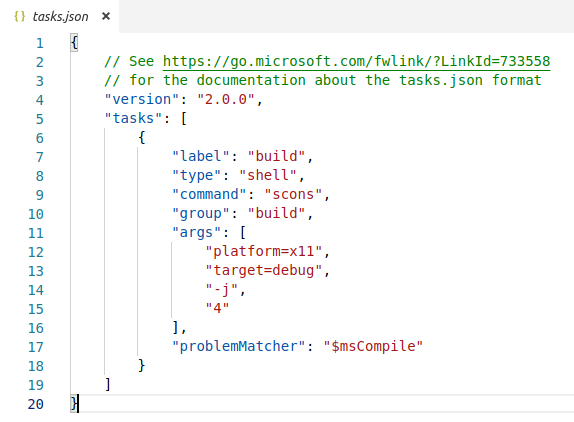Place cursor in the "shell" type value
The height and width of the screenshot is (422, 574).
(x=268, y=176)
